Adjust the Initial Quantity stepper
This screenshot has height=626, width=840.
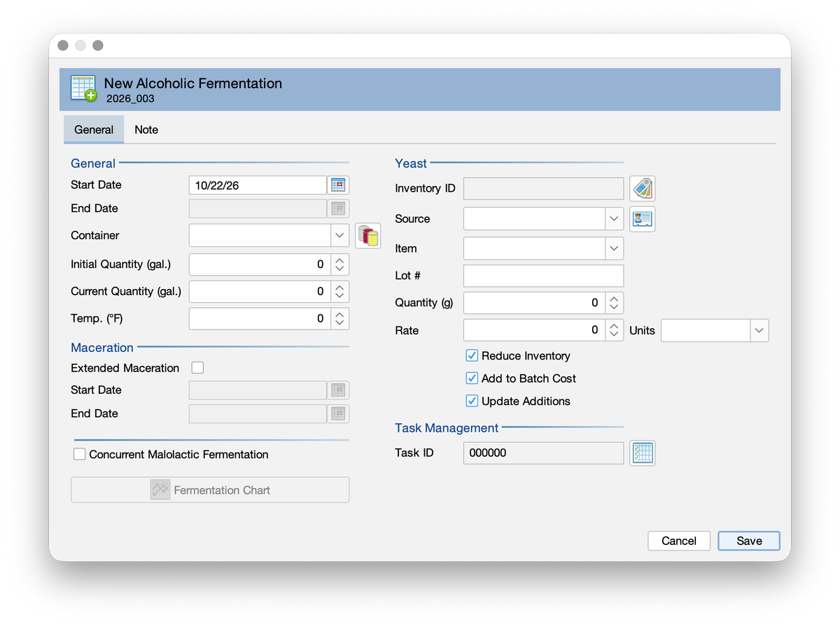[339, 264]
